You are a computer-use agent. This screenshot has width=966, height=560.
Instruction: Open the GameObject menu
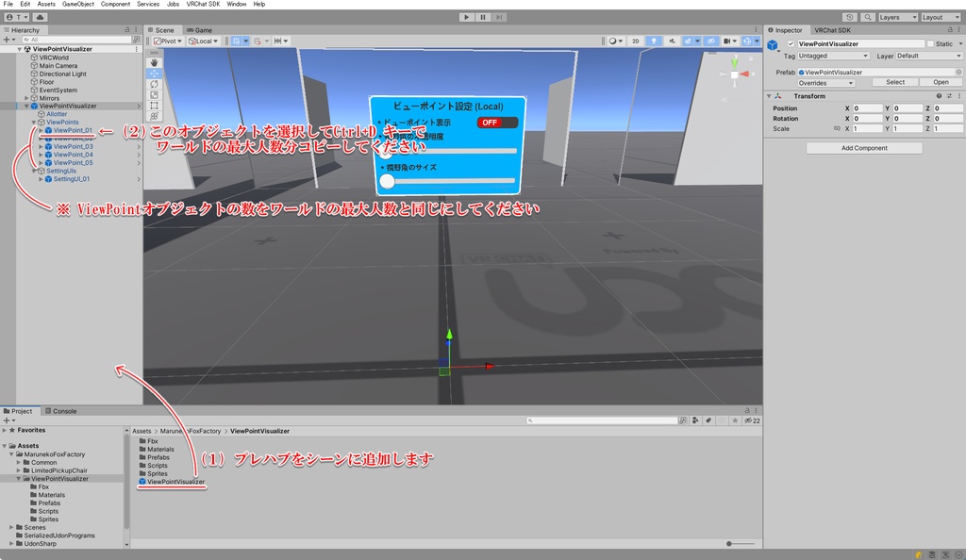tap(78, 4)
